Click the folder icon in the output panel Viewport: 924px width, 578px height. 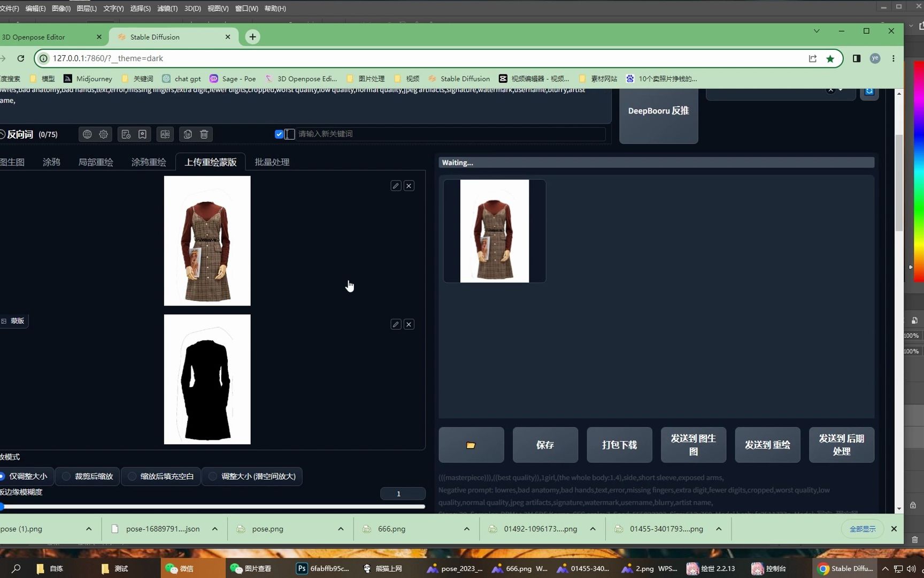pyautogui.click(x=470, y=445)
